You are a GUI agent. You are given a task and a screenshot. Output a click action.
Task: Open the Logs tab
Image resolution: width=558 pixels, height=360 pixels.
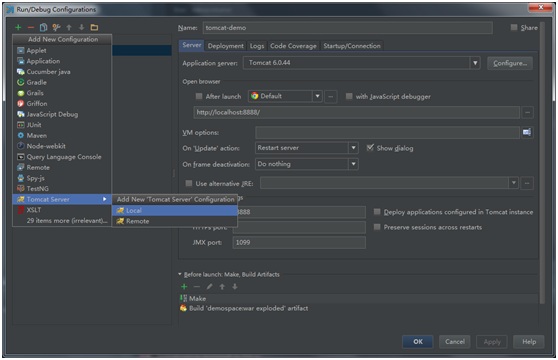coord(257,46)
